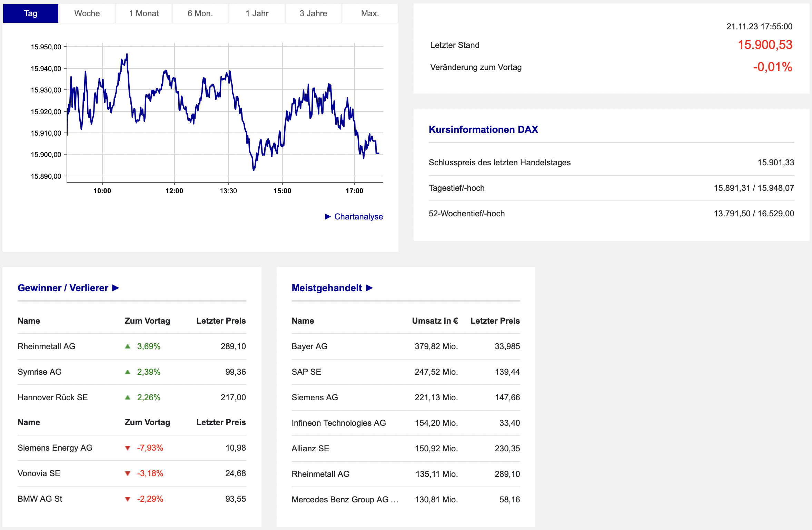The image size is (812, 530).
Task: Show the 6 Mon. chart range
Action: pos(200,13)
